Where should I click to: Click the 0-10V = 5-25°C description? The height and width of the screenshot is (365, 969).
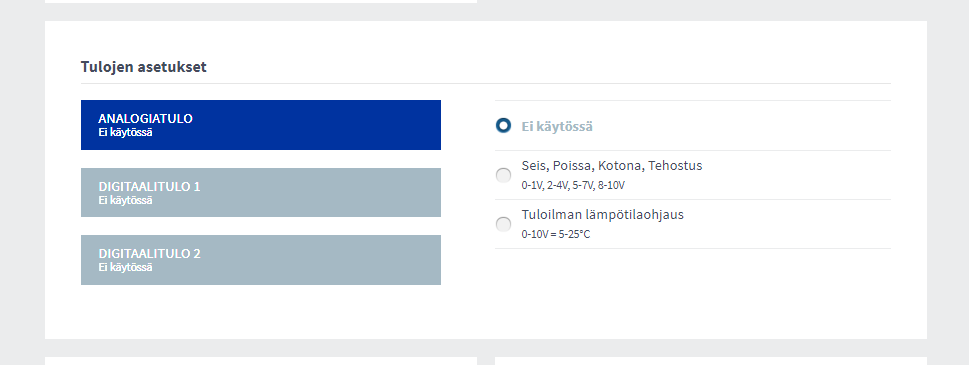(556, 235)
